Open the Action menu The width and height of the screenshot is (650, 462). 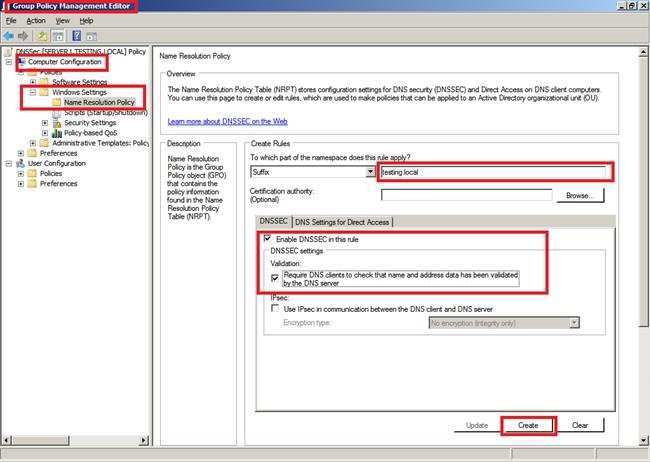(x=36, y=20)
